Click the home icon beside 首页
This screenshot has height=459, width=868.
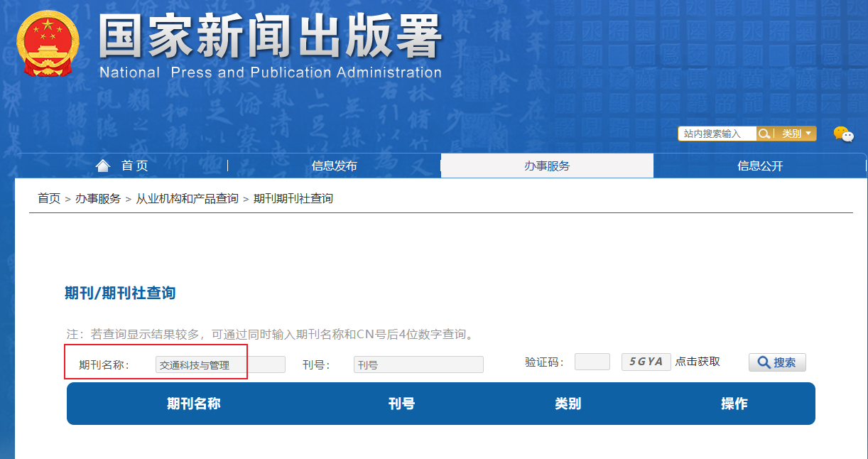[103, 166]
